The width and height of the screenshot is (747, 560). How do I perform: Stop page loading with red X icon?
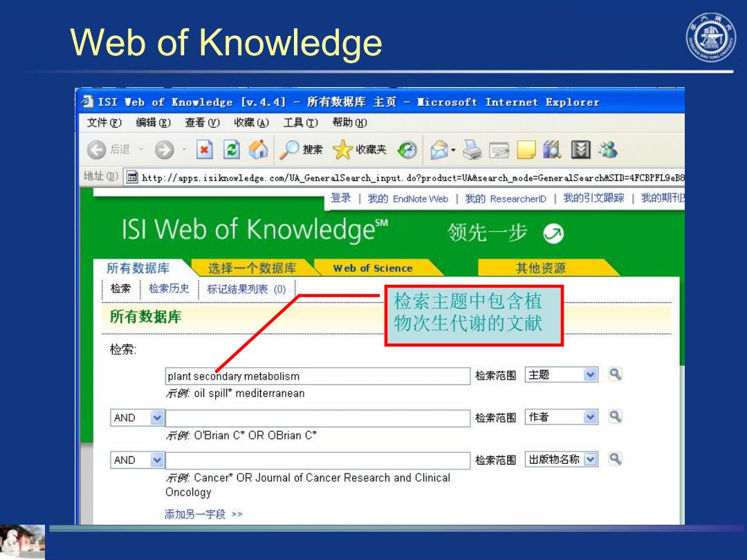(x=204, y=150)
